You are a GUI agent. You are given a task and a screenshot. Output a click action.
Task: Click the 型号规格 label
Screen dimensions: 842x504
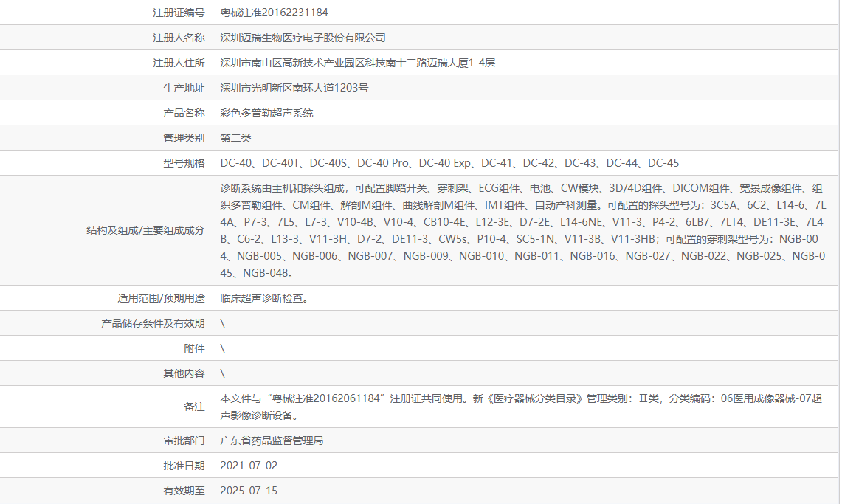coord(184,162)
